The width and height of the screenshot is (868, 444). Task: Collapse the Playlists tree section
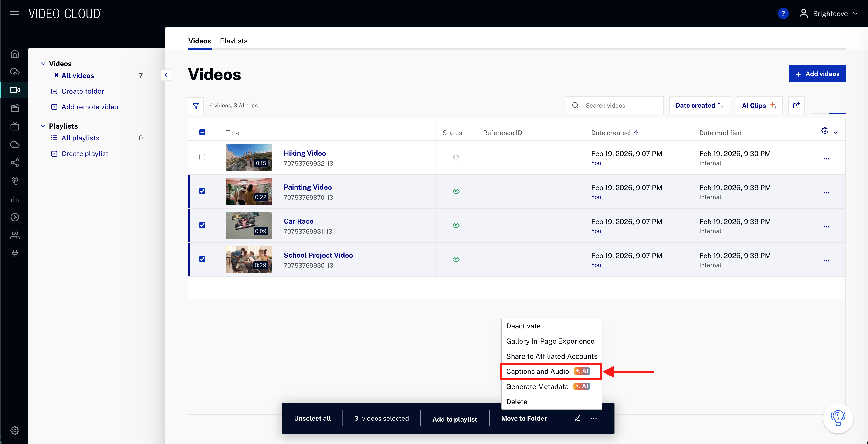pyautogui.click(x=43, y=126)
